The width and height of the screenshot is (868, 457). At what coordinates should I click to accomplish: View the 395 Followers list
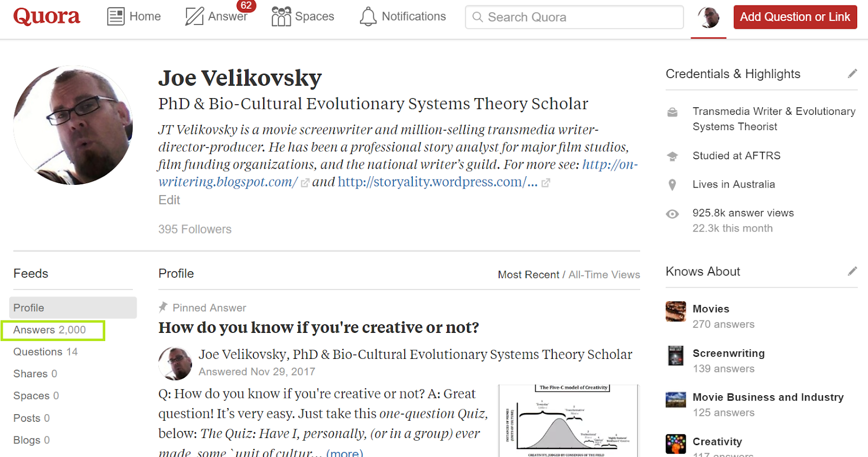click(195, 229)
